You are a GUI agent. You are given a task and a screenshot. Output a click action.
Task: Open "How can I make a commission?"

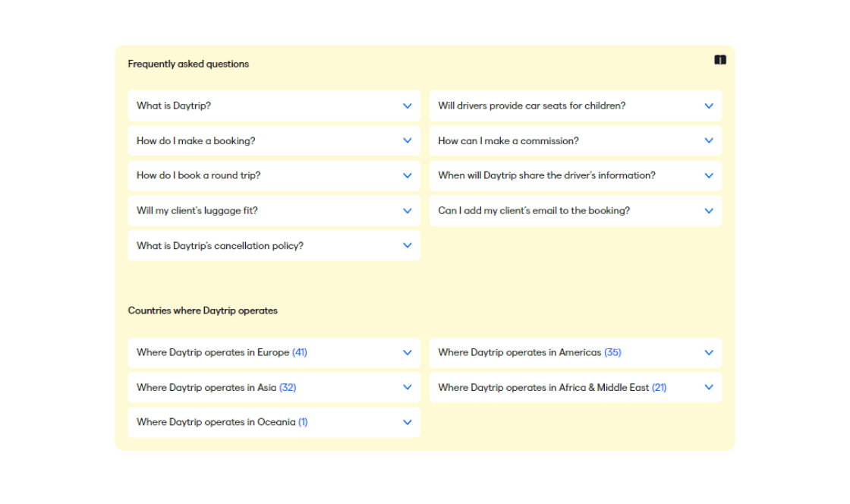tap(576, 141)
